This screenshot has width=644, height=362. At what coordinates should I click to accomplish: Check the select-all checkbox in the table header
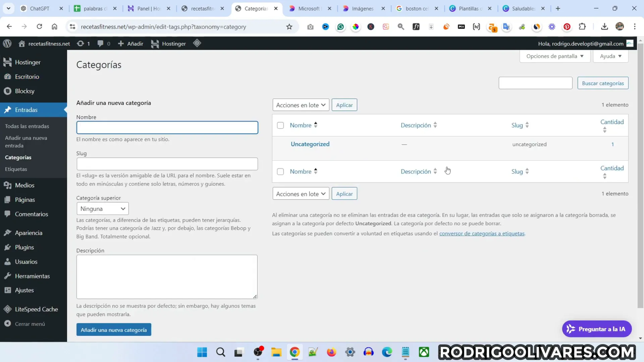(280, 125)
